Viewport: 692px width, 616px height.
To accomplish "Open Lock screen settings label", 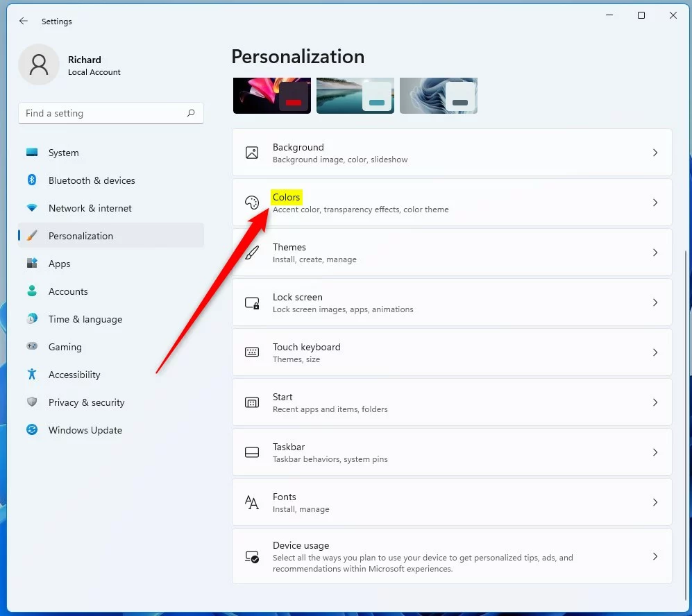I will 298,297.
